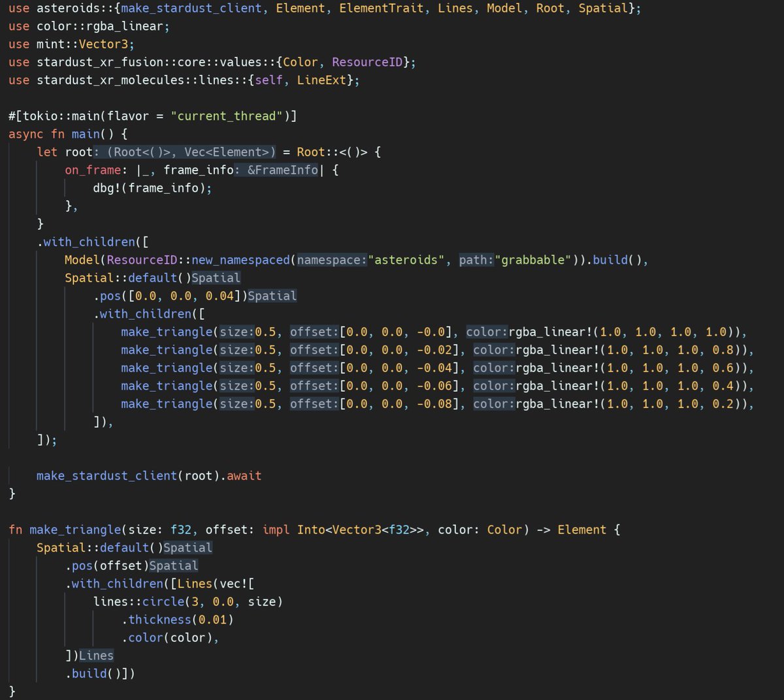Select LineExt in the lines import
This screenshot has height=700, width=784.
pos(321,80)
